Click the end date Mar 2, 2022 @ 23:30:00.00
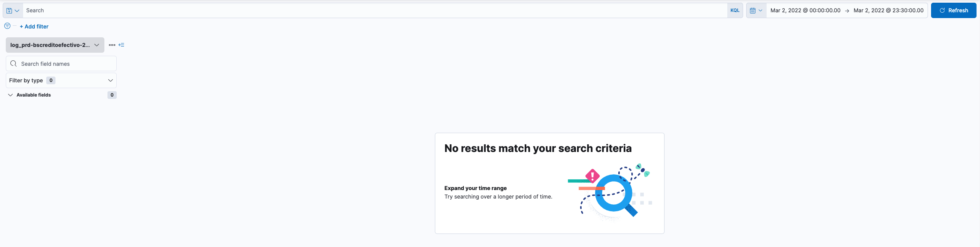This screenshot has width=980, height=247. (x=888, y=10)
